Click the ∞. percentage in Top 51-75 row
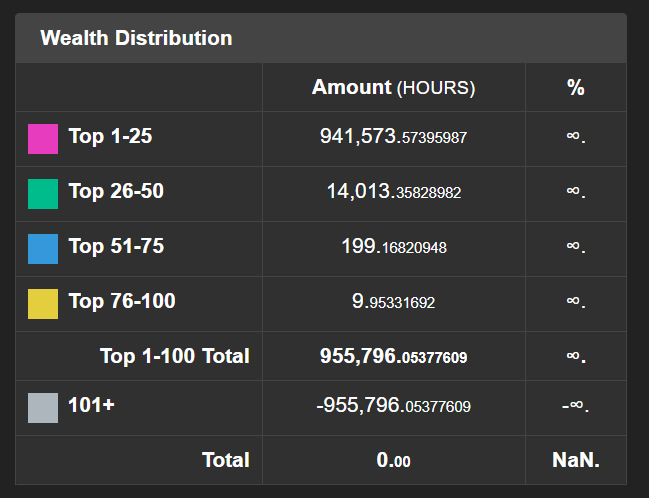649x498 pixels. [x=576, y=246]
